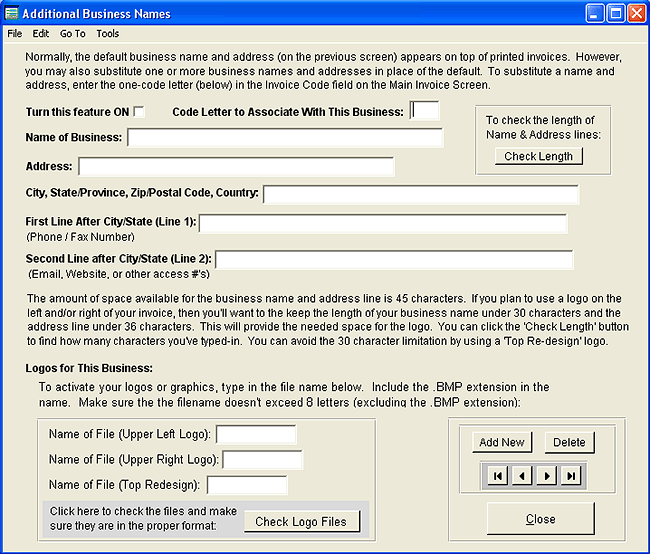Click the Delete record button
The height and width of the screenshot is (554, 650).
coord(569,442)
